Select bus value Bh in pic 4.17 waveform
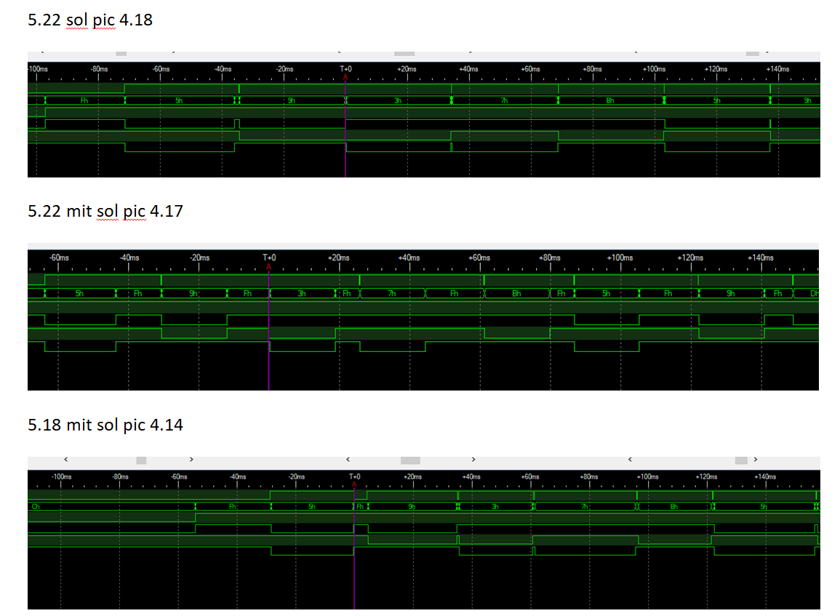The width and height of the screenshot is (840, 616). [516, 294]
